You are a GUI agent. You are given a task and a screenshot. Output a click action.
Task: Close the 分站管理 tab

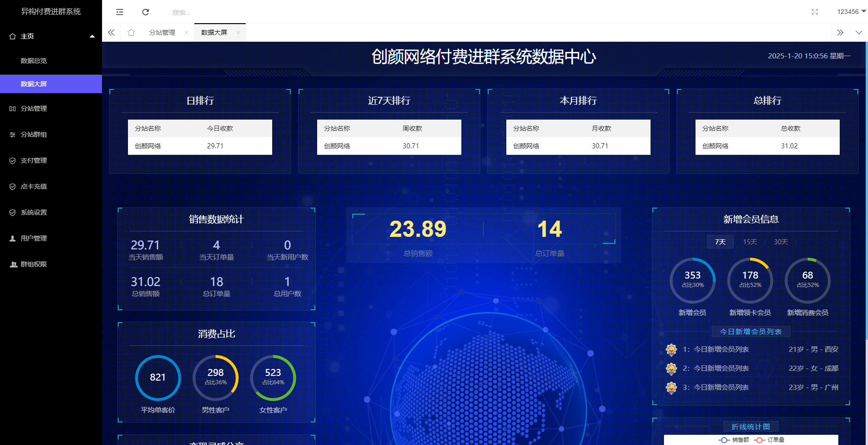(x=186, y=32)
